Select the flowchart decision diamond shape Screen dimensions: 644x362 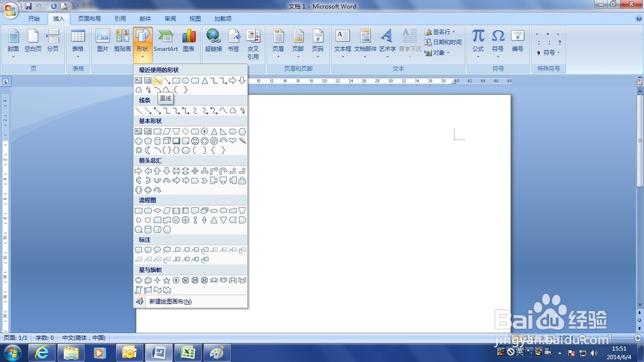[157, 211]
